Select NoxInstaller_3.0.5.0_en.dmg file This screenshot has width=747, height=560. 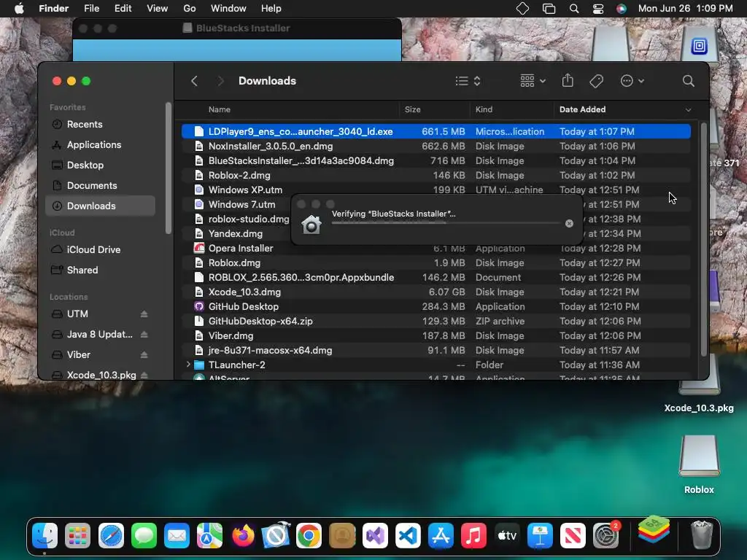(436, 146)
